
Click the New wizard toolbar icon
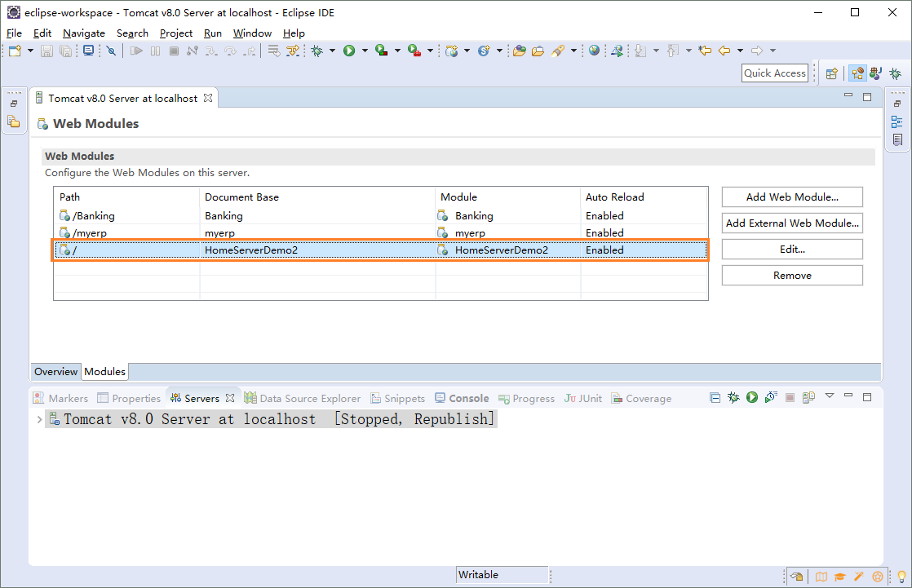(15, 51)
